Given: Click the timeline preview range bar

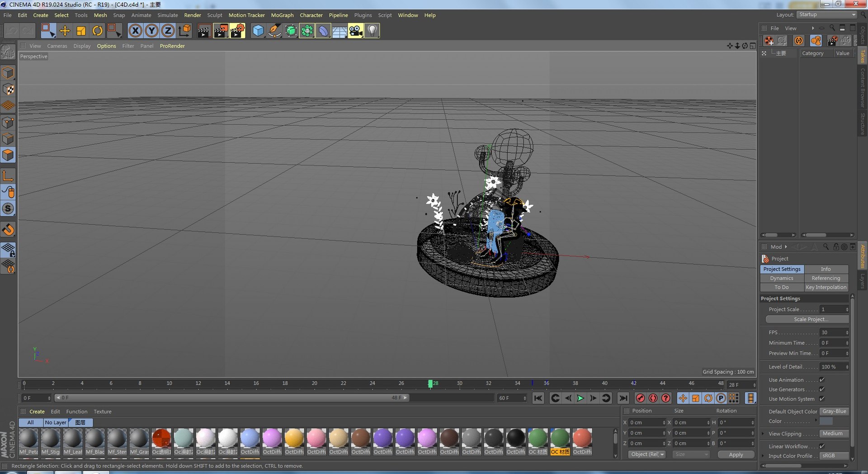Looking at the screenshot, I should tap(232, 398).
